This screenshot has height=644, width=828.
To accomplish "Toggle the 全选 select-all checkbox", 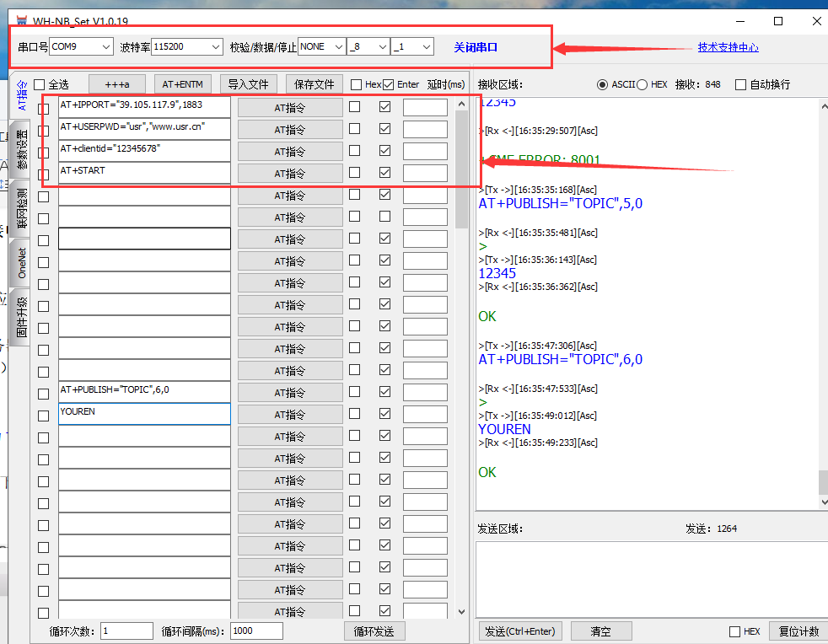I will [x=39, y=85].
